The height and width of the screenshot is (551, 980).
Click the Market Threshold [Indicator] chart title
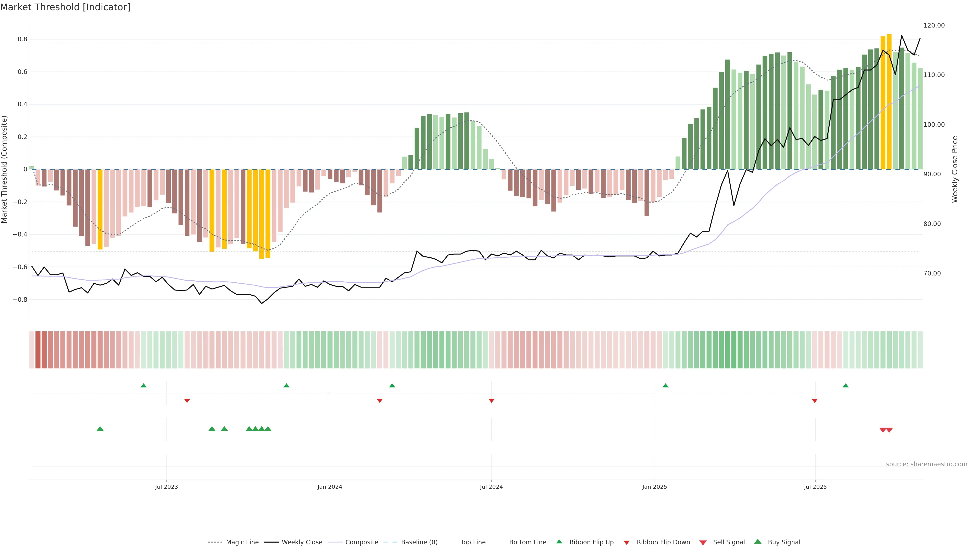point(65,7)
